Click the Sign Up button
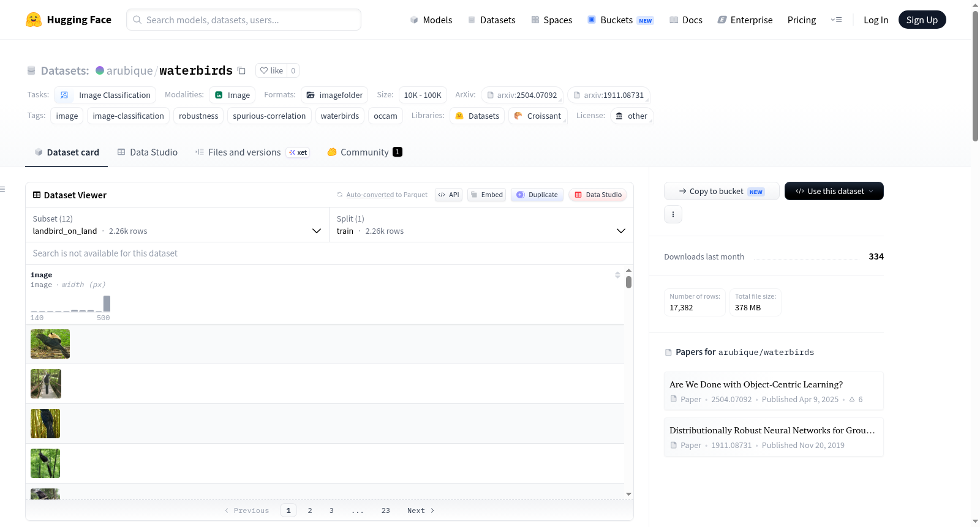This screenshot has height=527, width=980. coord(922,20)
